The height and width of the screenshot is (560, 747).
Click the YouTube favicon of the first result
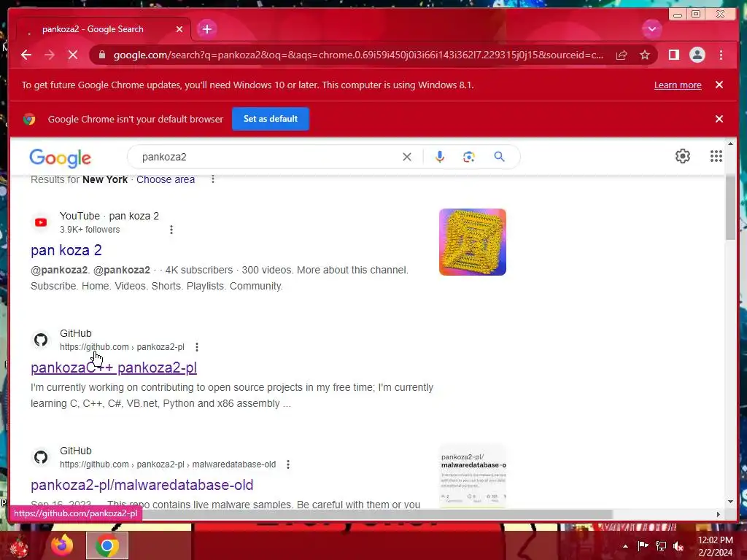pyautogui.click(x=41, y=222)
